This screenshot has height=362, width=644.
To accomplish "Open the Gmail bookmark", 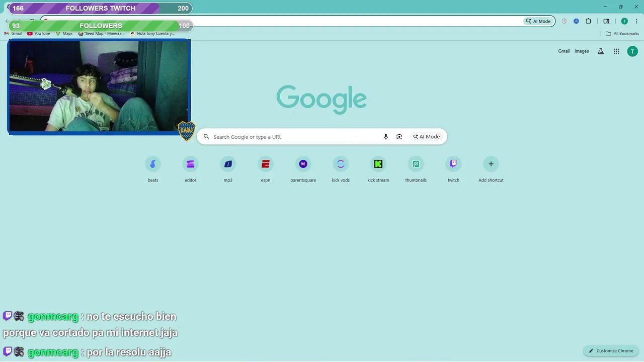I will (x=13, y=34).
